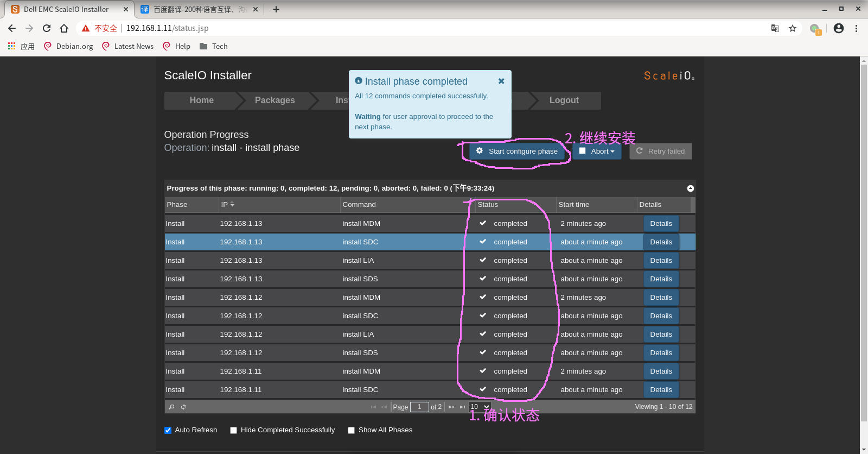Reload the current page
The image size is (868, 454).
click(x=47, y=28)
